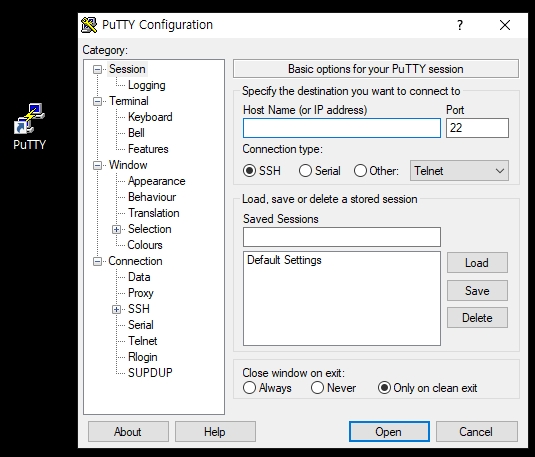The image size is (535, 457).
Task: Focus the Host Name input field
Action: (x=342, y=128)
